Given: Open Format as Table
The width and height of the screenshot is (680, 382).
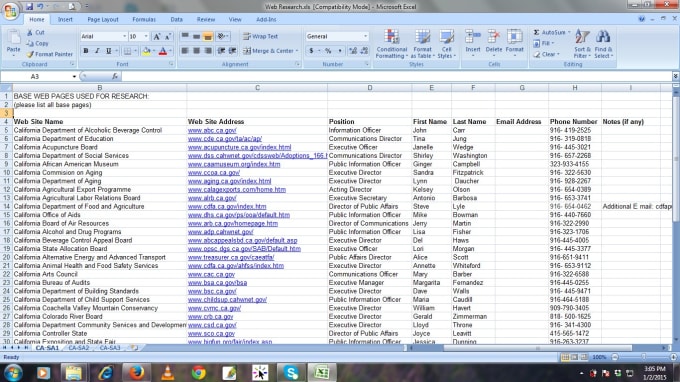Looking at the screenshot, I should click(422, 44).
